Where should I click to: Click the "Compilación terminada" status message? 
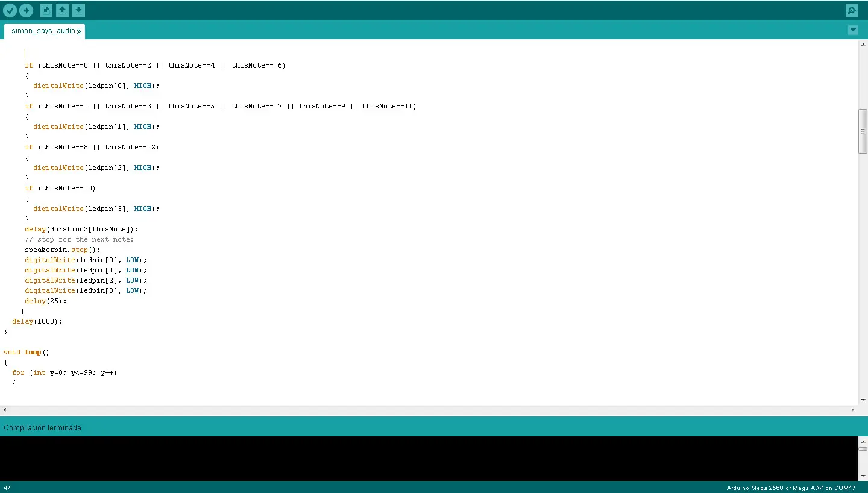coord(42,428)
